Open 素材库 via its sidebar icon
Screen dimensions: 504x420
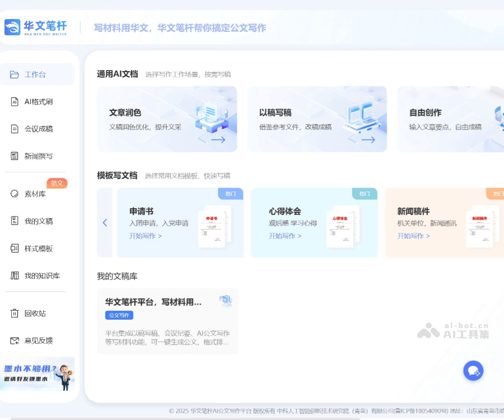click(x=15, y=194)
